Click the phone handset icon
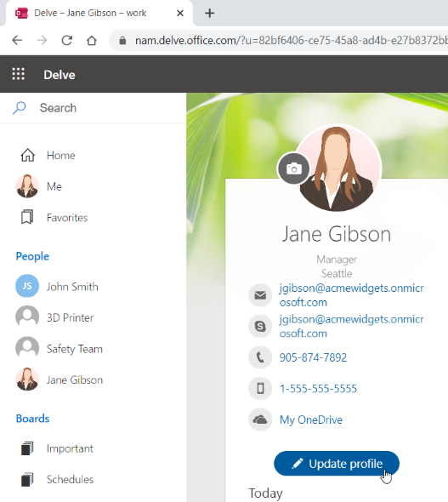Image resolution: width=448 pixels, height=502 pixels. click(260, 357)
